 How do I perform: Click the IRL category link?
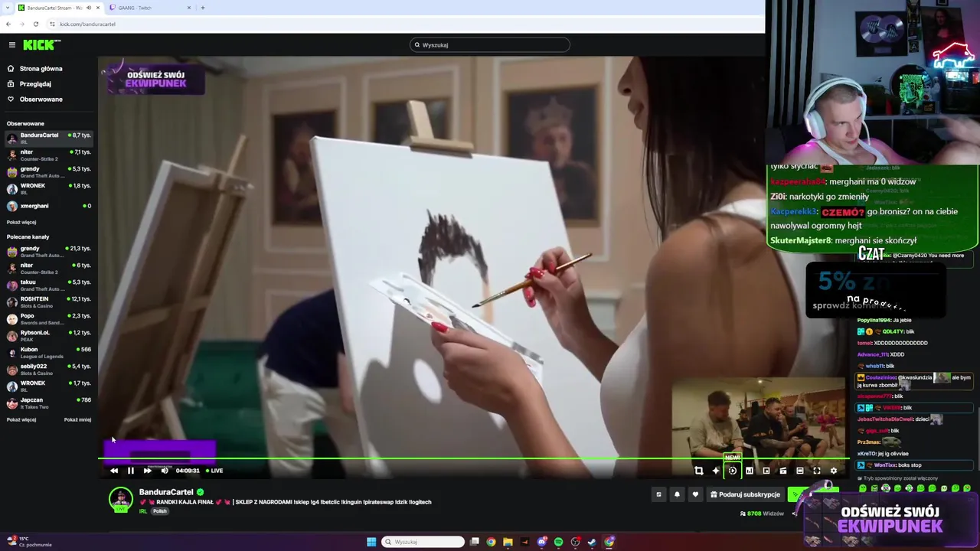[143, 511]
